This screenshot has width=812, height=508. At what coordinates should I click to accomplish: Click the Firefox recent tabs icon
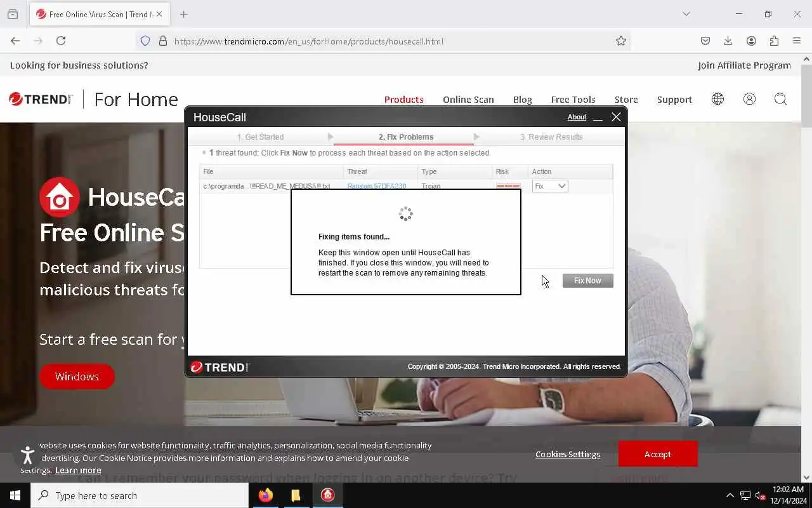point(13,14)
